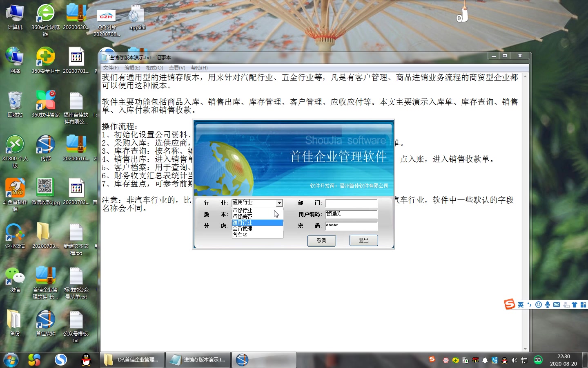Click the show desktop strip on the taskbar

click(x=585, y=360)
